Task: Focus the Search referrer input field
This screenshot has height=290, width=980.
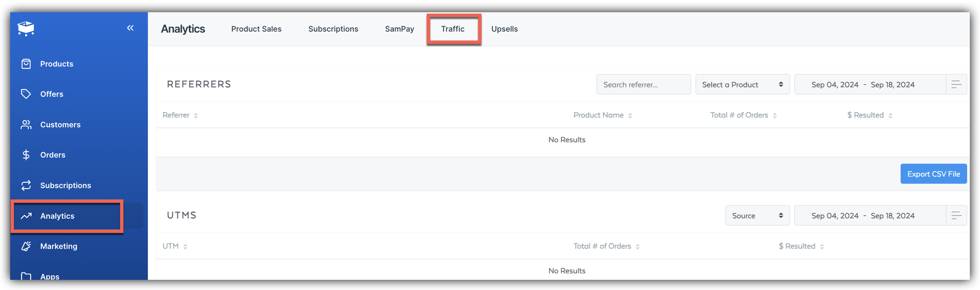Action: (643, 84)
